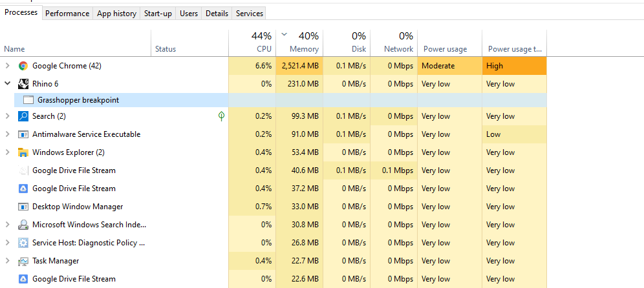Expand the Task Manager process entry
This screenshot has width=644, height=288.
(x=7, y=260)
